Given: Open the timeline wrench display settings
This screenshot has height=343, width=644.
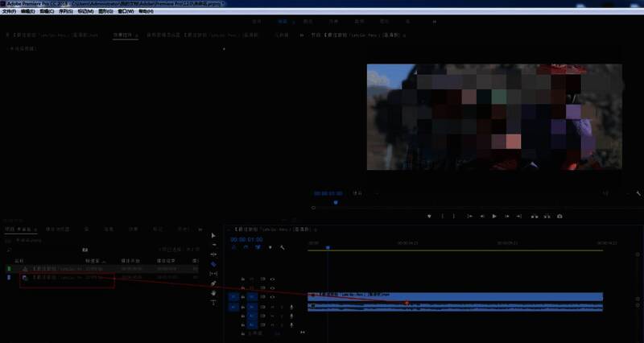Looking at the screenshot, I should pos(283,248).
